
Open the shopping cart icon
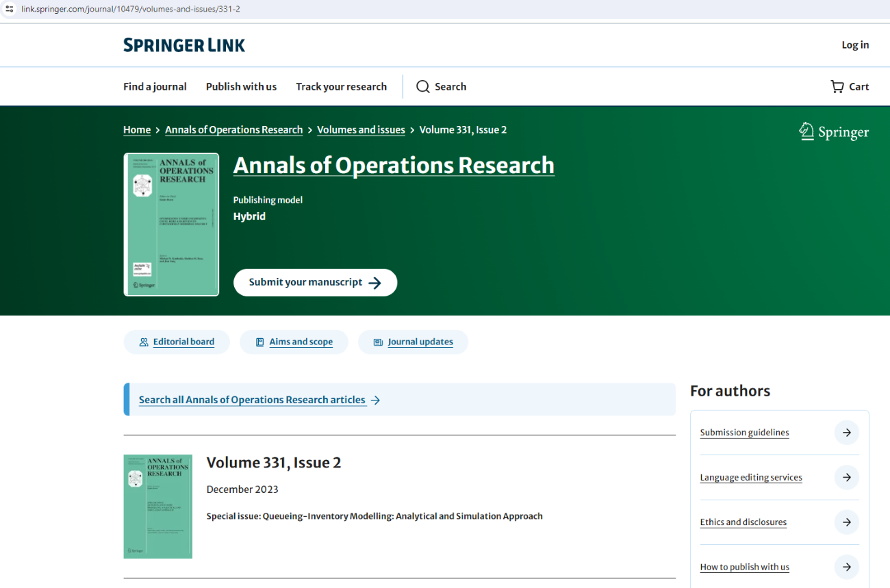(x=837, y=86)
